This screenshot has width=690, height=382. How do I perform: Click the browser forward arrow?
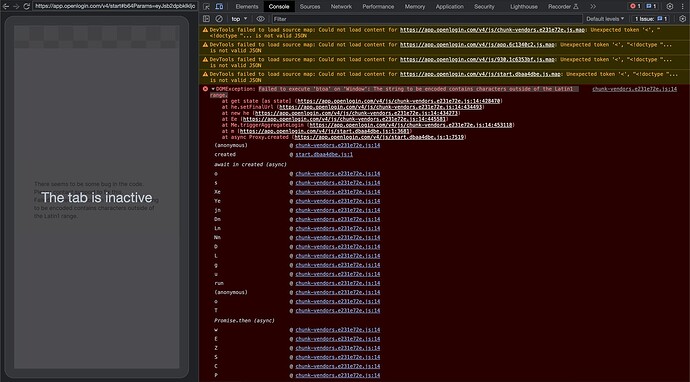(x=16, y=7)
